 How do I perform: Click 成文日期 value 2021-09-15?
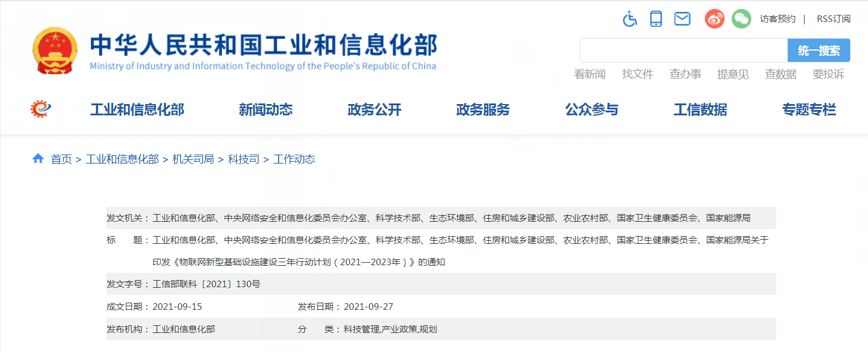point(177,307)
